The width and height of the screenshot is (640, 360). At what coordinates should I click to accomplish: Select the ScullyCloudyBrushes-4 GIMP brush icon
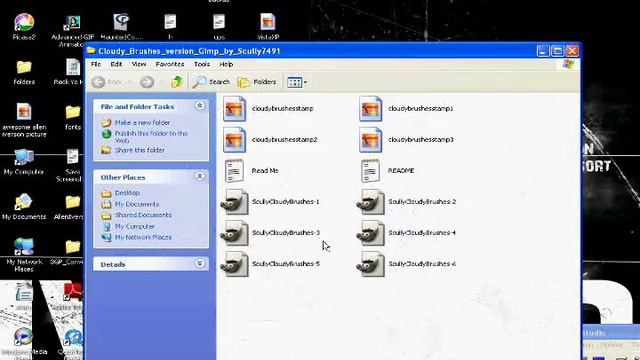[x=371, y=233]
